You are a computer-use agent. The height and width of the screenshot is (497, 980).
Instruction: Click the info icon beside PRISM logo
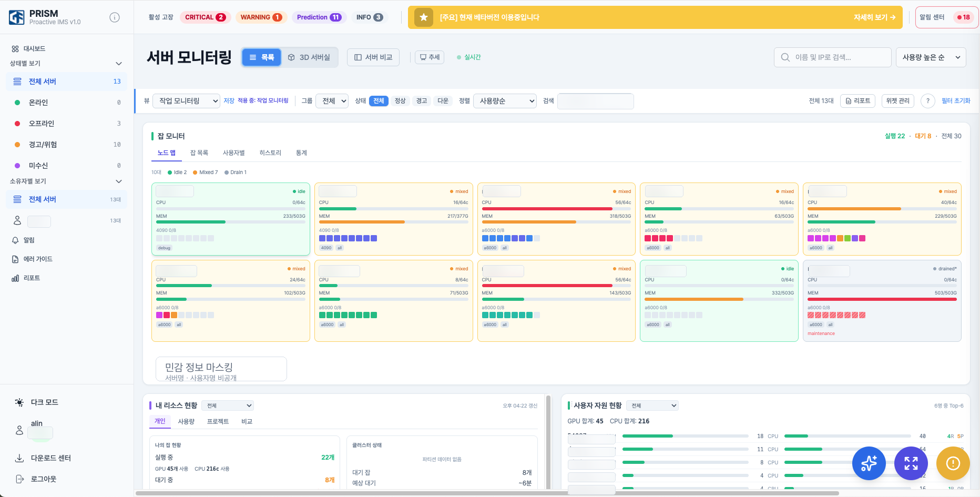[x=115, y=17]
